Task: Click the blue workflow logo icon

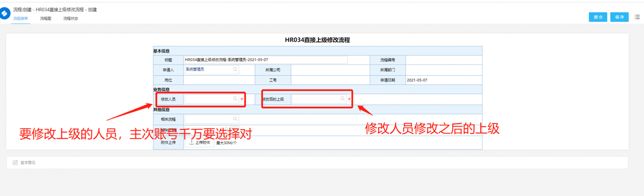Action: [5, 14]
